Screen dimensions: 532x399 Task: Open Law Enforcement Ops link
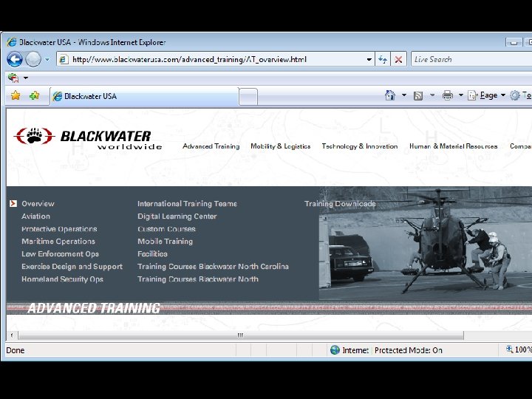pyautogui.click(x=60, y=253)
